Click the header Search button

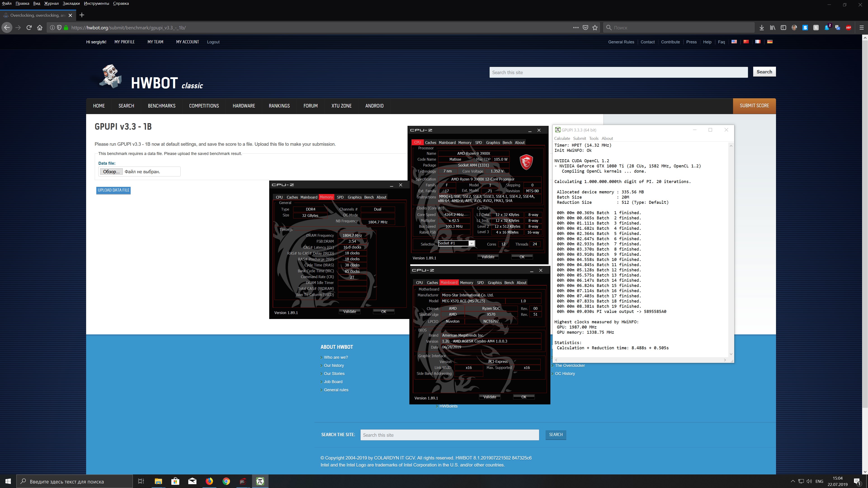point(764,72)
